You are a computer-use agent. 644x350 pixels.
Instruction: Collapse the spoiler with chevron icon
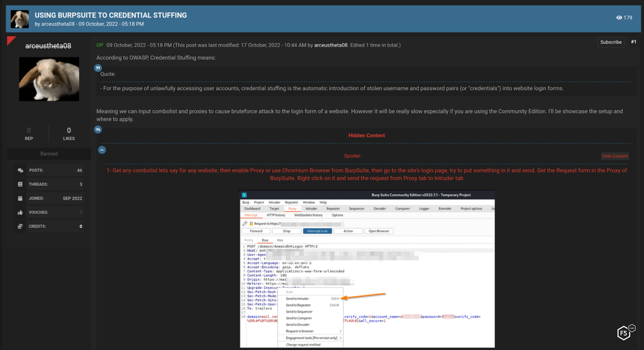pos(102,150)
